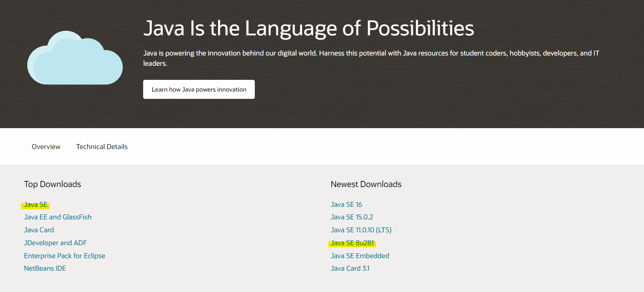Open the Java SE 16 download
Screen dimensions: 644x292
pos(346,205)
